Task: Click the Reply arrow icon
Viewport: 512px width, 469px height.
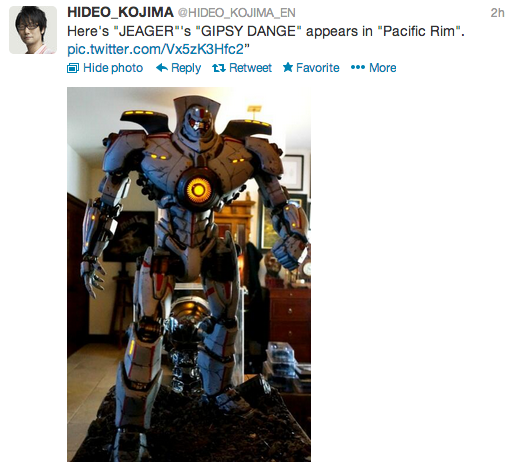Action: pos(162,68)
